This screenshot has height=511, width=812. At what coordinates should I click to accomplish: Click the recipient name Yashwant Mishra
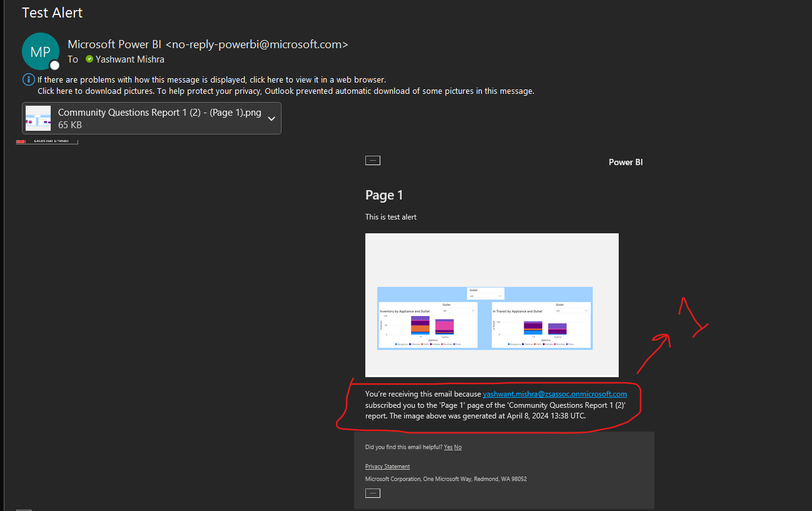pyautogui.click(x=130, y=59)
